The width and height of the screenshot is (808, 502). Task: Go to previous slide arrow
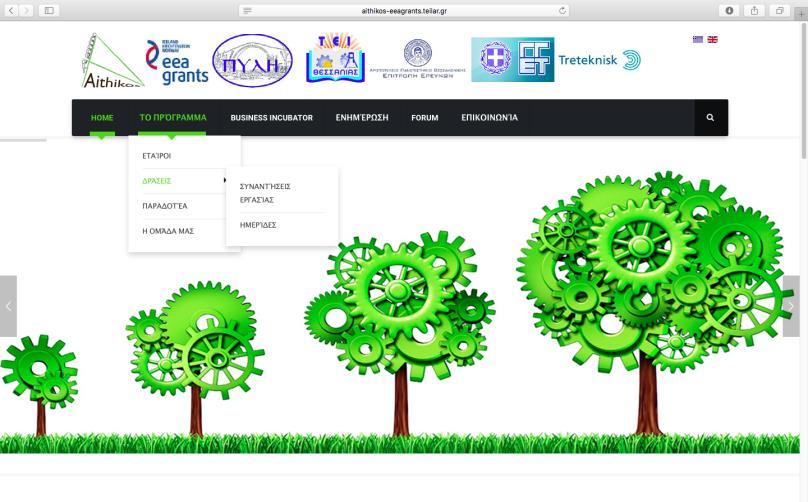[x=8, y=306]
